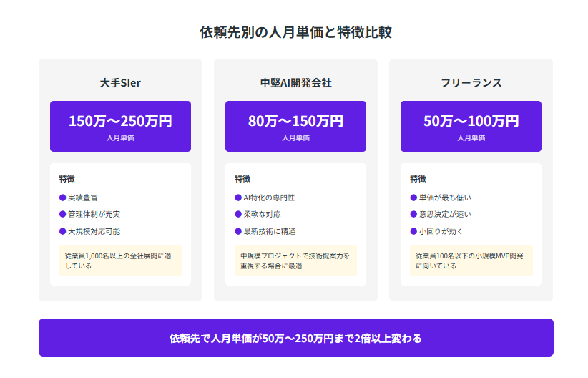This screenshot has height=378, width=588.
Task: Select the bullet next to 柔軟な対応
Action: click(x=238, y=214)
